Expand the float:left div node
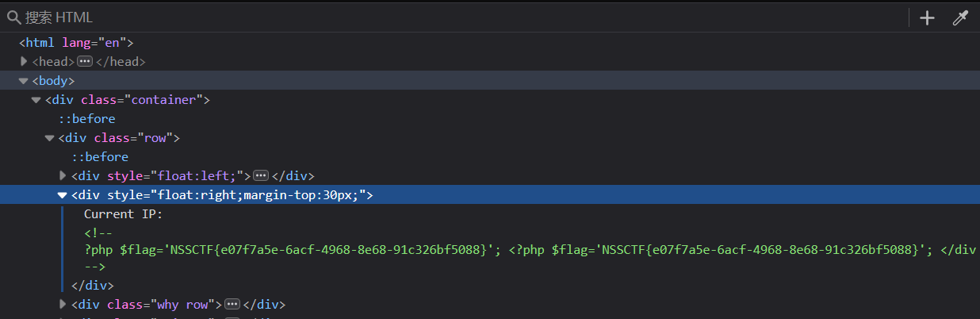Screen dimensions: 980x319 pos(63,176)
